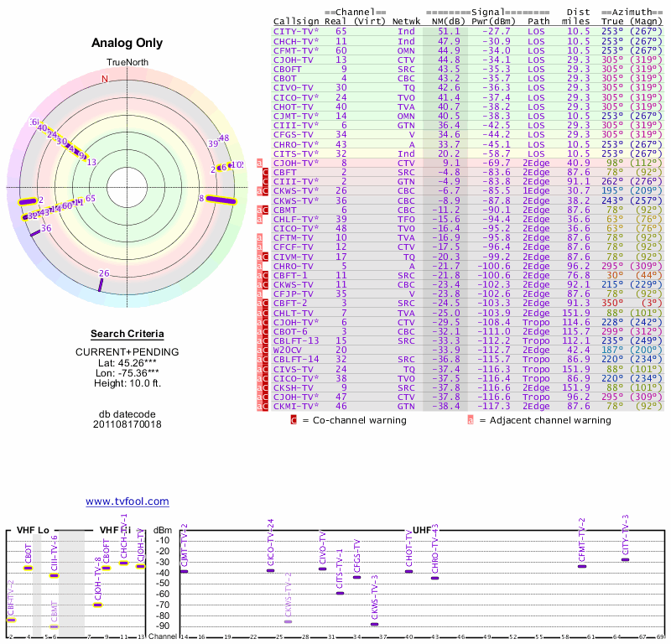Viewport: 671px width, 644px height.
Task: Click the co-channel icon beside CBFT row
Action: pyautogui.click(x=266, y=172)
